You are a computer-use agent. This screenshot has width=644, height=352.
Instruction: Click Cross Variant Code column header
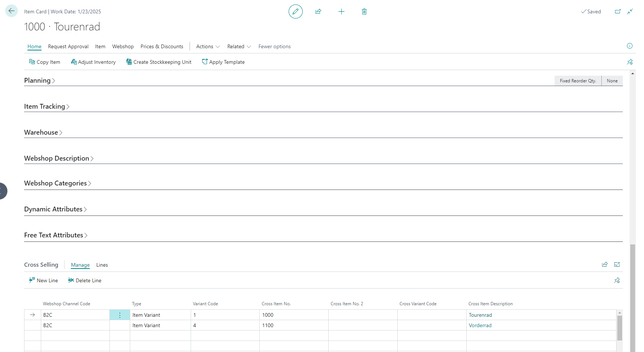tap(418, 304)
